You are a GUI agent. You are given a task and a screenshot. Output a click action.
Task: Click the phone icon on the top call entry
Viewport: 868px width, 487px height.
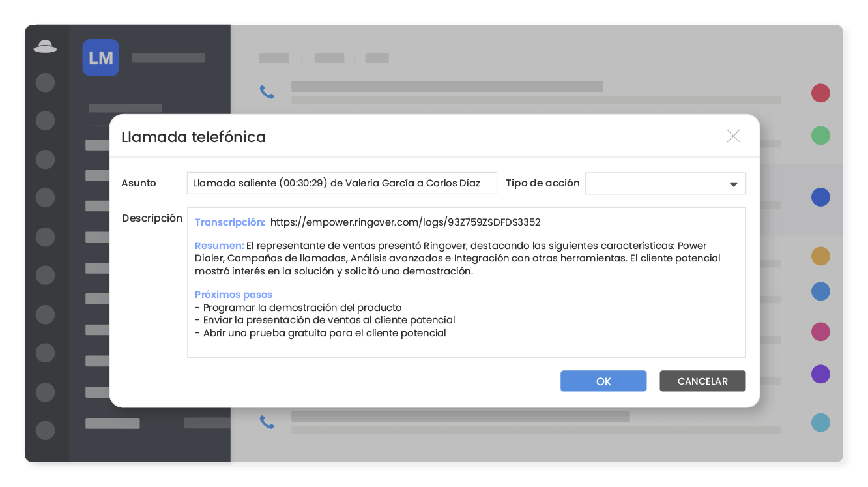(267, 92)
